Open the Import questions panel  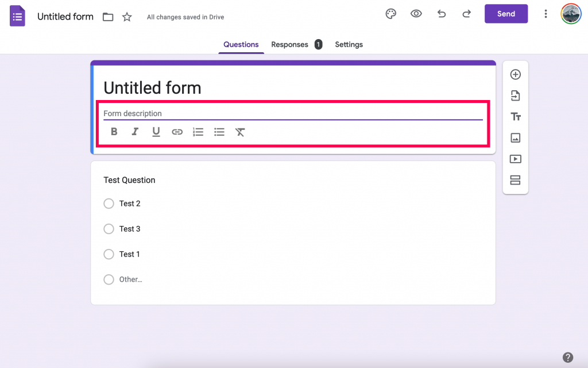(515, 95)
